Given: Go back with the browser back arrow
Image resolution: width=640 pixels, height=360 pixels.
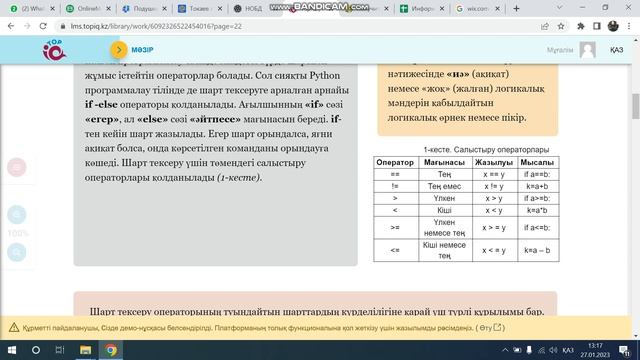Looking at the screenshot, I should point(11,26).
